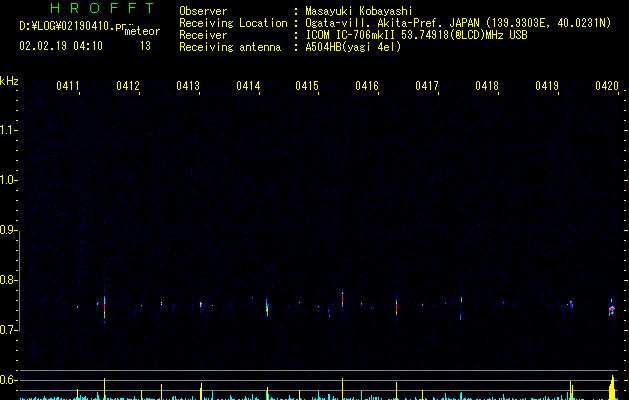Click the 0416 time axis marker

367,86
